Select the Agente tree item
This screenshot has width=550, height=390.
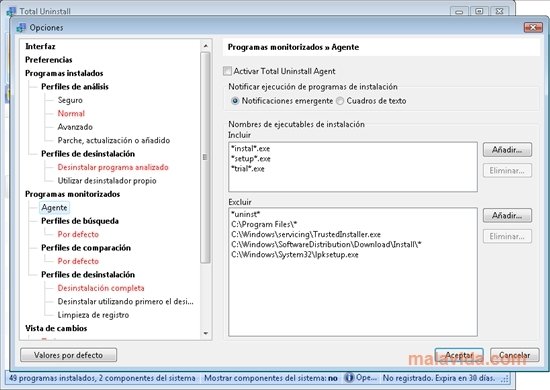click(54, 208)
